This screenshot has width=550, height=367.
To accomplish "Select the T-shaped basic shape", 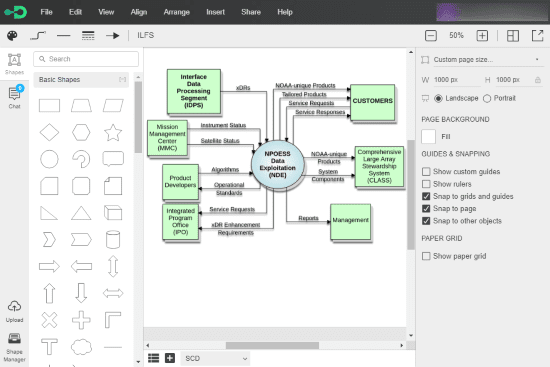I will tap(49, 347).
